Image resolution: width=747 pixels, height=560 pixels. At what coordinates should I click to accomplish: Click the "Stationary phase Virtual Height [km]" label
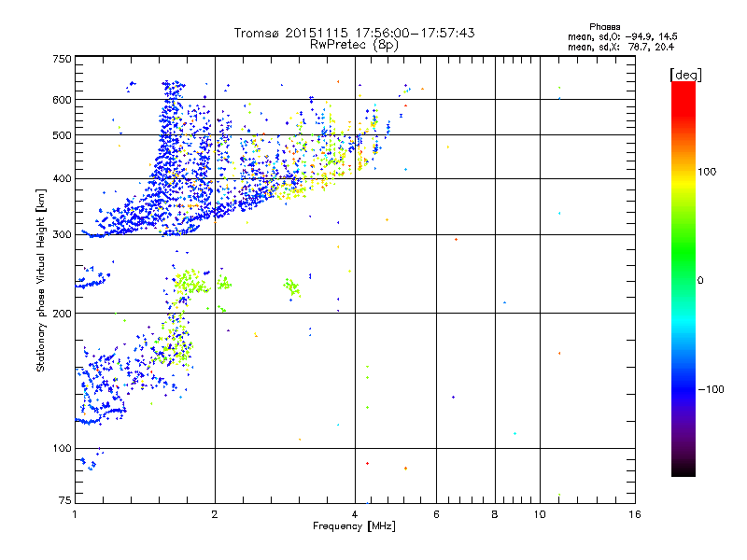click(x=41, y=280)
